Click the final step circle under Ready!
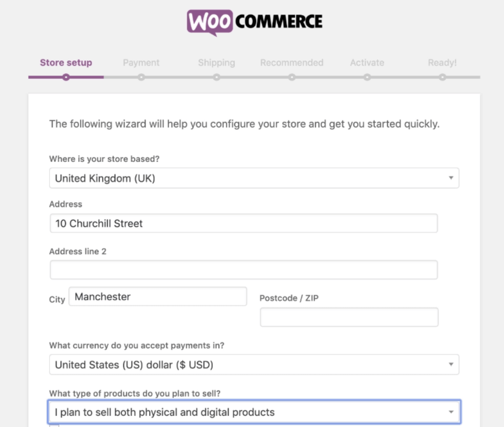 point(443,77)
